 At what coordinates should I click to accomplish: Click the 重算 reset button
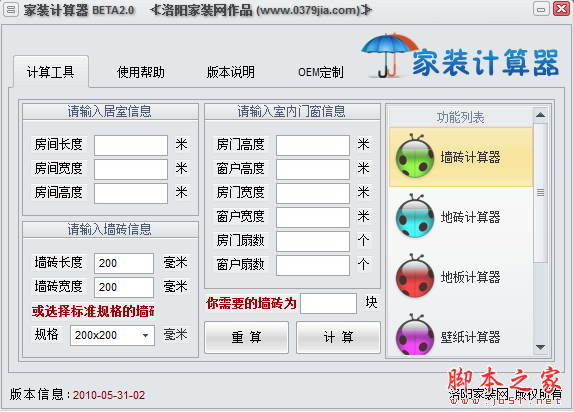tap(246, 337)
